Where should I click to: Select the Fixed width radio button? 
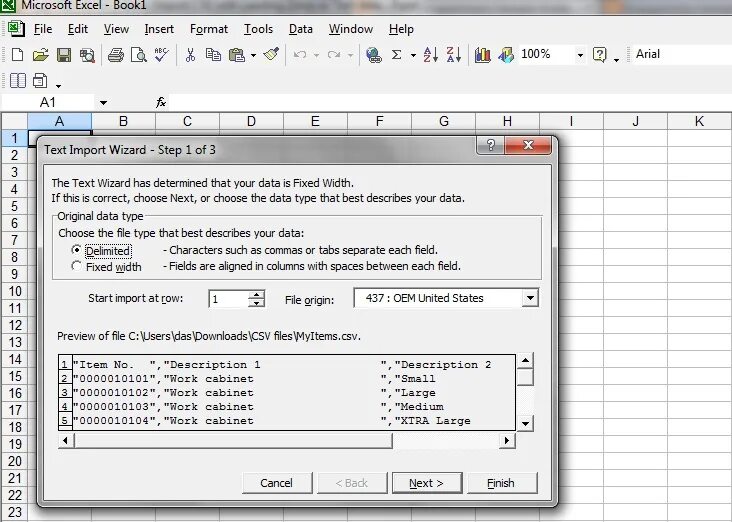(x=76, y=266)
